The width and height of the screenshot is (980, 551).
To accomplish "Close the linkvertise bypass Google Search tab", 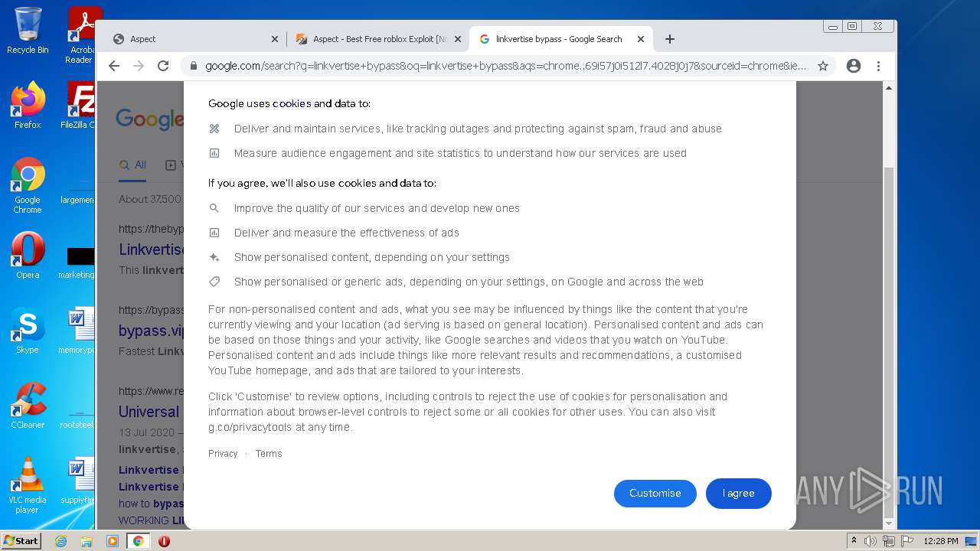I will click(x=641, y=39).
